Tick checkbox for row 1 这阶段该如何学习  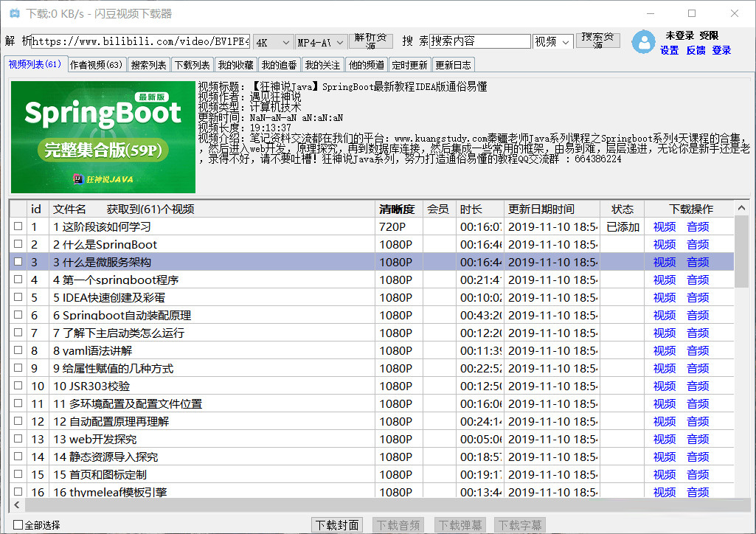click(x=18, y=226)
